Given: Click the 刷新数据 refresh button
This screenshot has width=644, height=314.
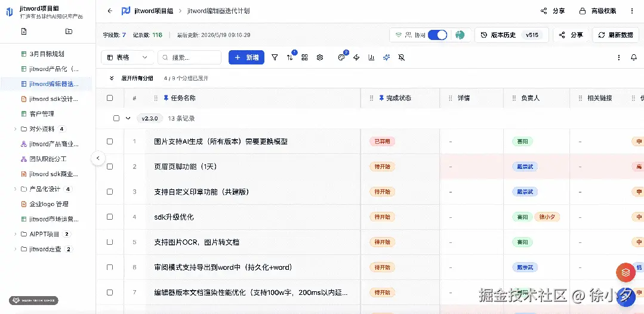Looking at the screenshot, I should pyautogui.click(x=615, y=35).
